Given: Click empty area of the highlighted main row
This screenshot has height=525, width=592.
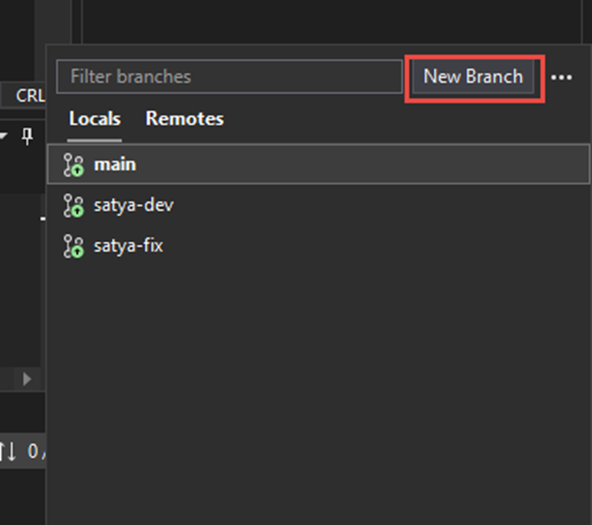Looking at the screenshot, I should 359,165.
